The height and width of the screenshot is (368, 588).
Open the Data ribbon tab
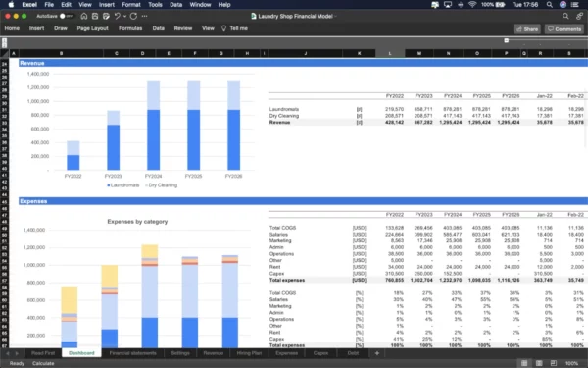click(x=158, y=28)
